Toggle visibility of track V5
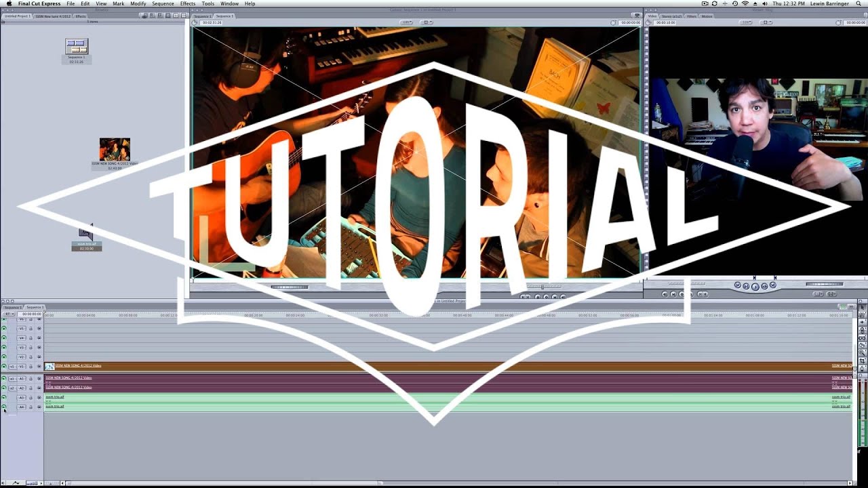868x488 pixels. [x=3, y=329]
